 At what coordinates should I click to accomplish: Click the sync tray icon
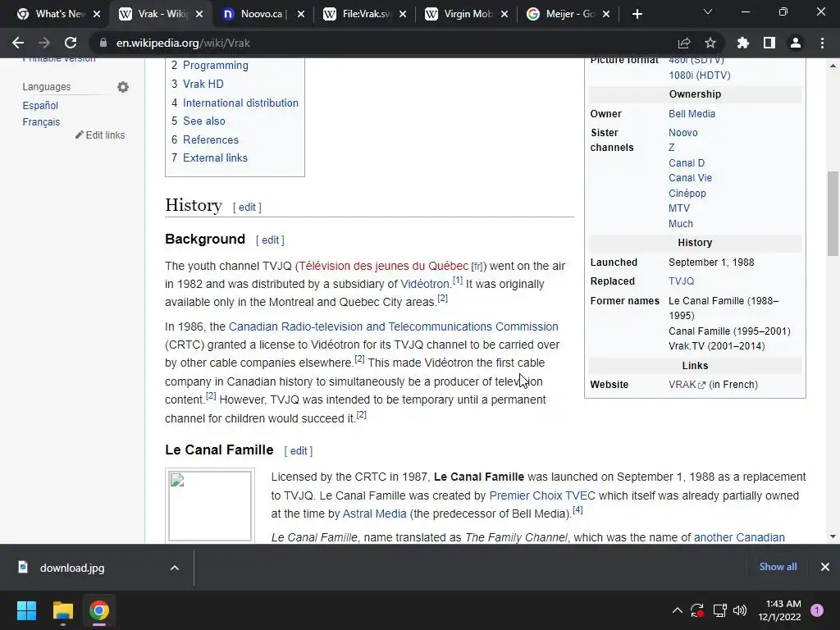point(697,610)
